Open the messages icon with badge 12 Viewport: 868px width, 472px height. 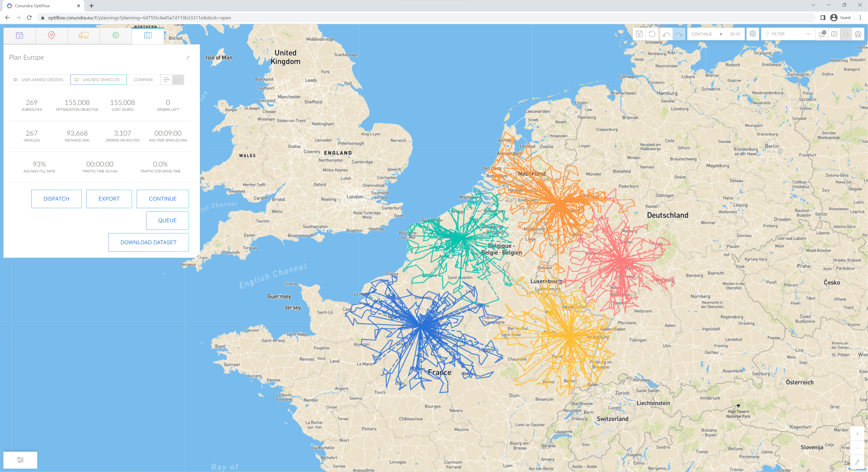[821, 34]
